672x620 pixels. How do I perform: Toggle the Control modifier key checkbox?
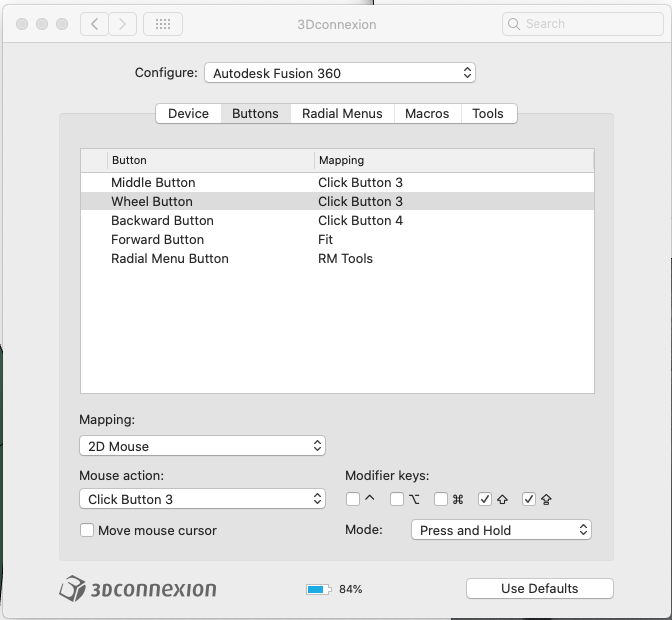353,499
